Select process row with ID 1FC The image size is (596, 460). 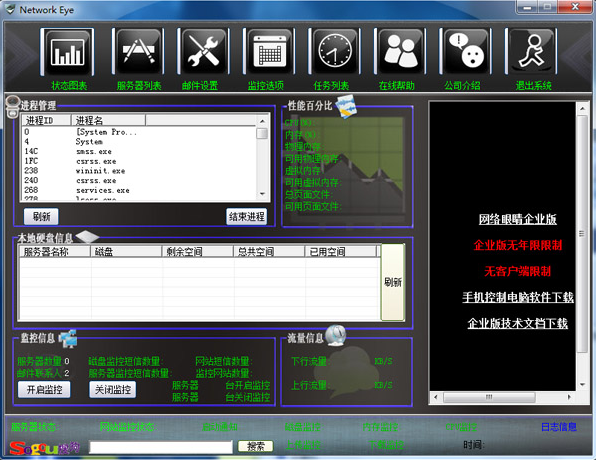click(139, 161)
